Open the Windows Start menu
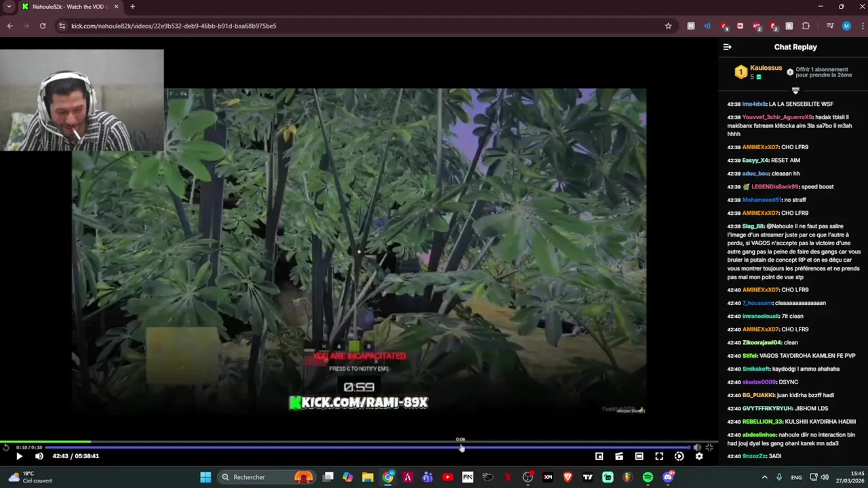868x488 pixels. (x=205, y=477)
